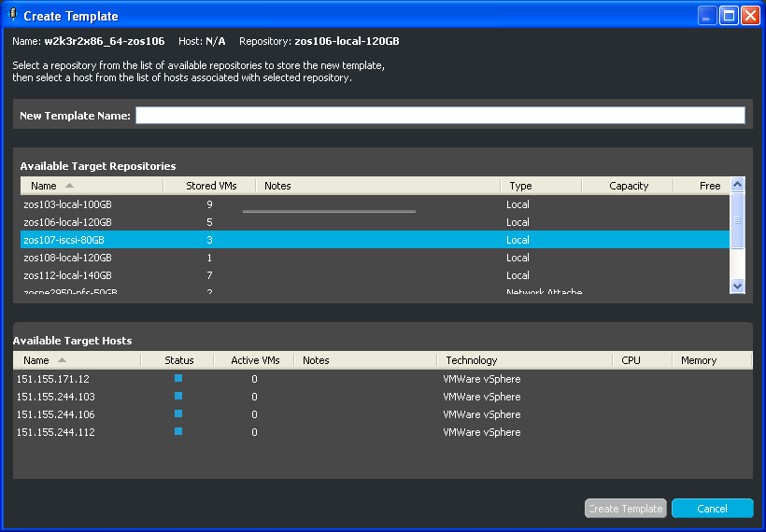Screen dimensions: 766x532
Task: Click stored VMs count 7 for zos112
Action: tap(209, 275)
